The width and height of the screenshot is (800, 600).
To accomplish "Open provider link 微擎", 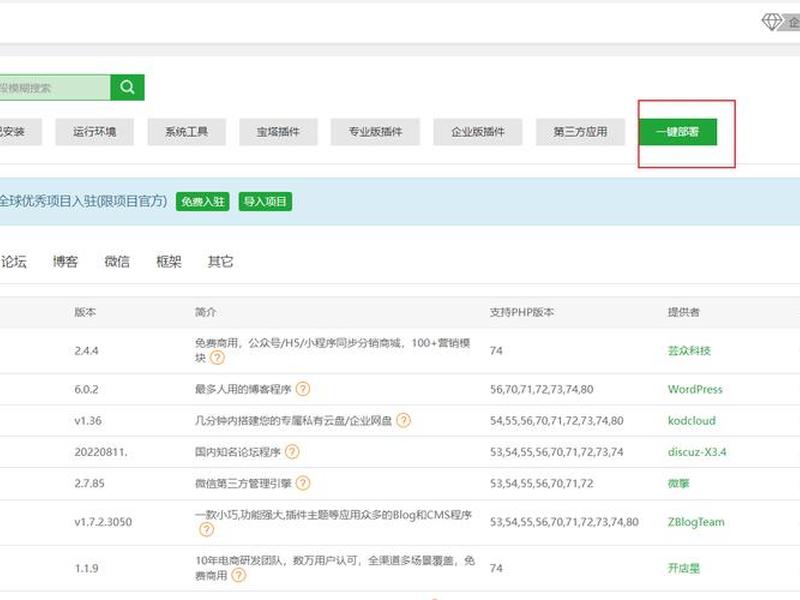I will 678,483.
